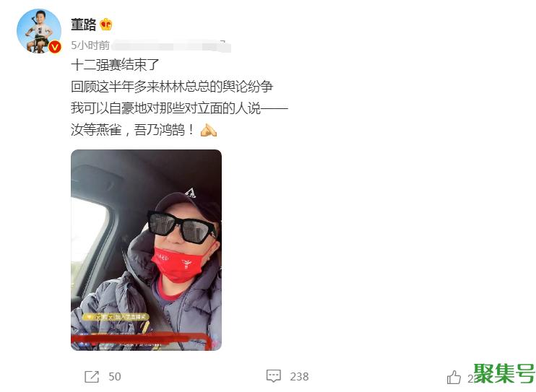Click the 5小时前 timestamp
This screenshot has height=392, width=536.
pyautogui.click(x=90, y=45)
